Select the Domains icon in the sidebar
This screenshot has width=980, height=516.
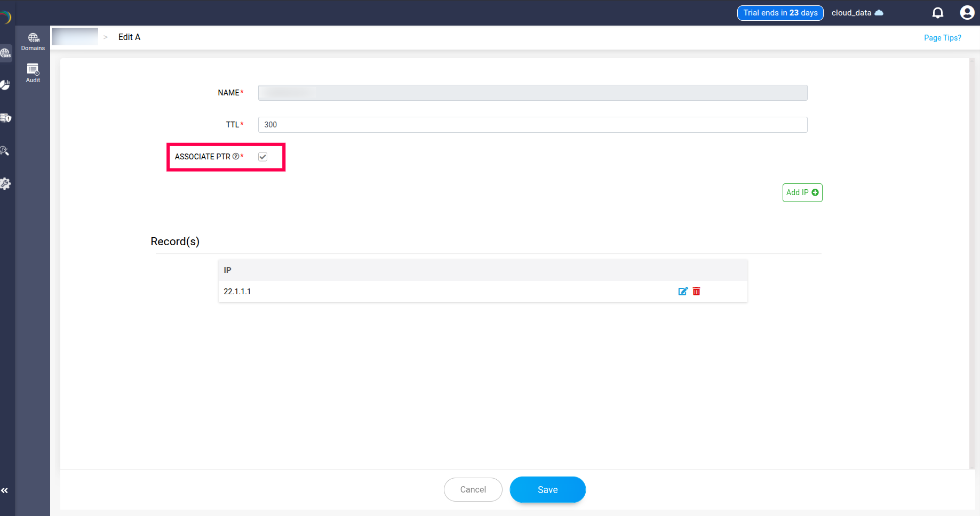33,40
